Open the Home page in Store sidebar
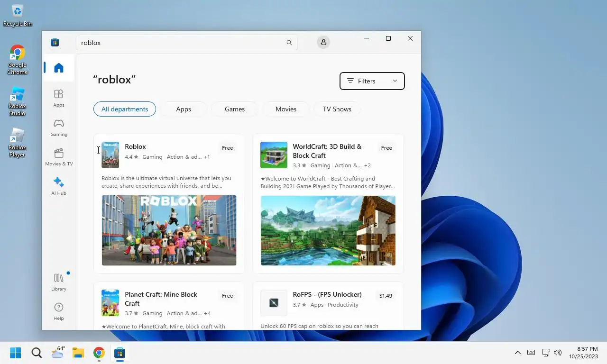Screen dimensions: 607x364 pyautogui.click(x=59, y=68)
